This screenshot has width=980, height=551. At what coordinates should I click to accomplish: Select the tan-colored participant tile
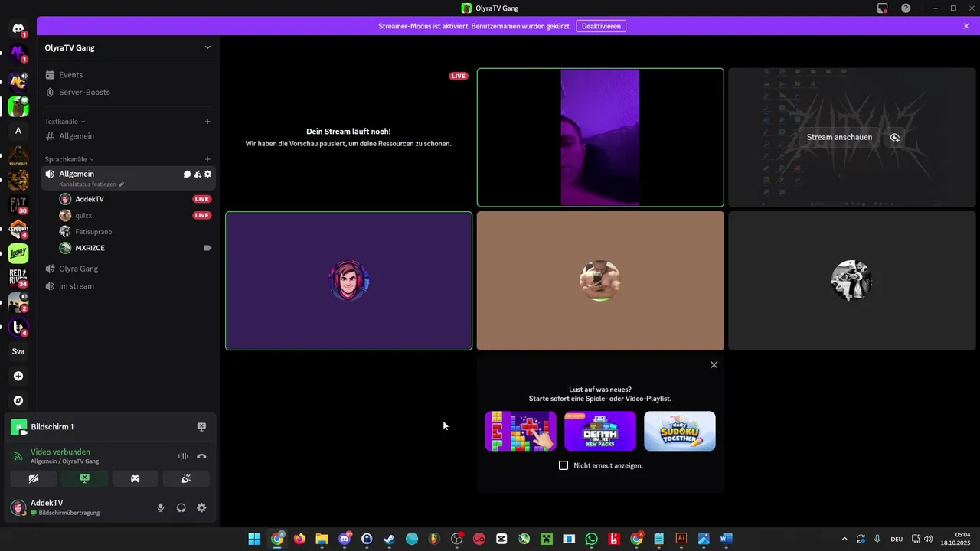tap(600, 281)
